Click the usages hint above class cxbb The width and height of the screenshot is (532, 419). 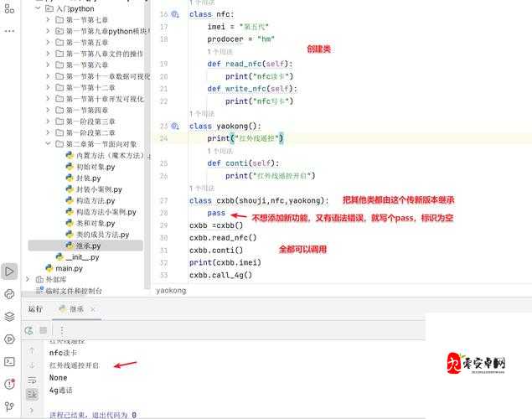pos(202,189)
